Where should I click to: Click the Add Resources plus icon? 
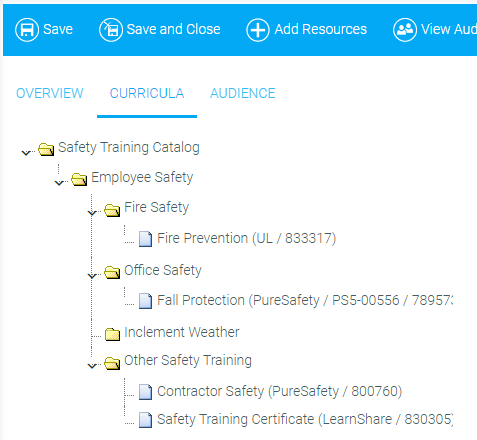click(258, 30)
